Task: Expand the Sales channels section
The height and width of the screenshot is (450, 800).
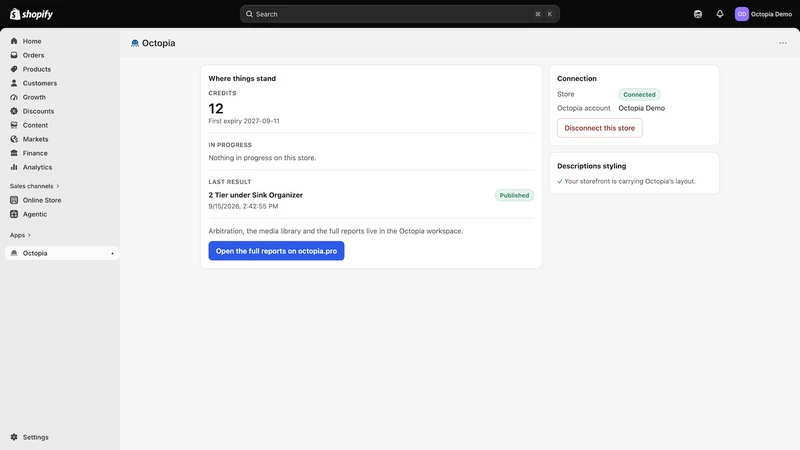Action: point(35,186)
